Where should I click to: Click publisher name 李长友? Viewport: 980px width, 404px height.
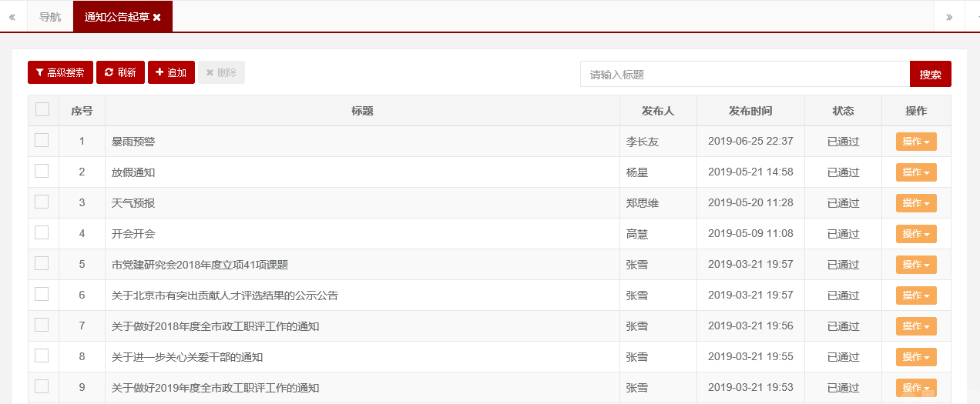click(x=643, y=142)
